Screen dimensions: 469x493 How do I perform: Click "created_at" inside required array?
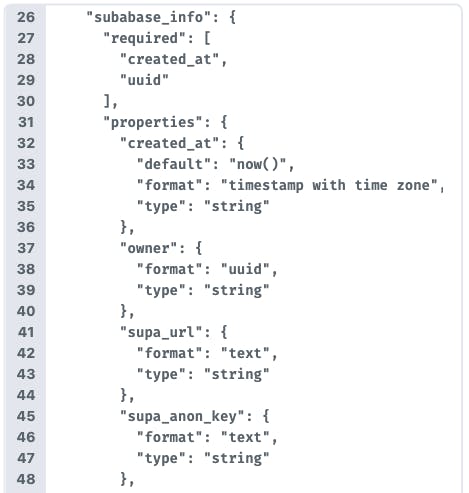tap(170, 59)
